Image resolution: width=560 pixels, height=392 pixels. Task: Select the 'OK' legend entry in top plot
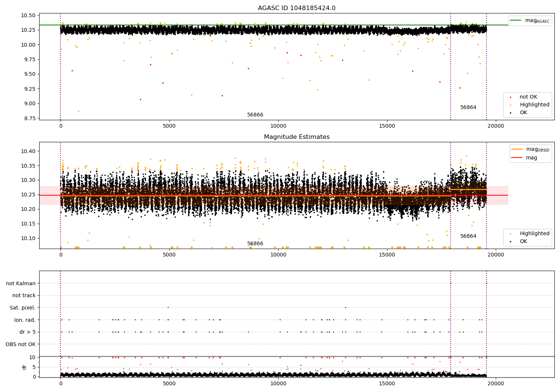point(523,113)
